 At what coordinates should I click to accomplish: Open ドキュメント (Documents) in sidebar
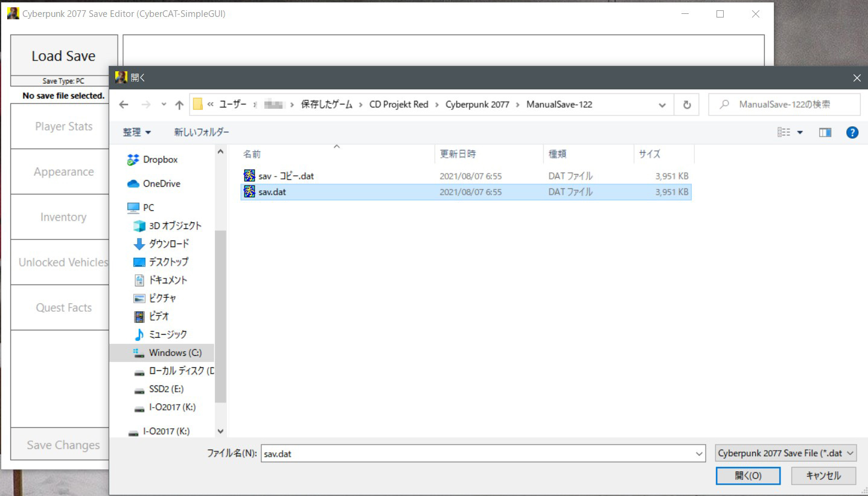point(168,280)
